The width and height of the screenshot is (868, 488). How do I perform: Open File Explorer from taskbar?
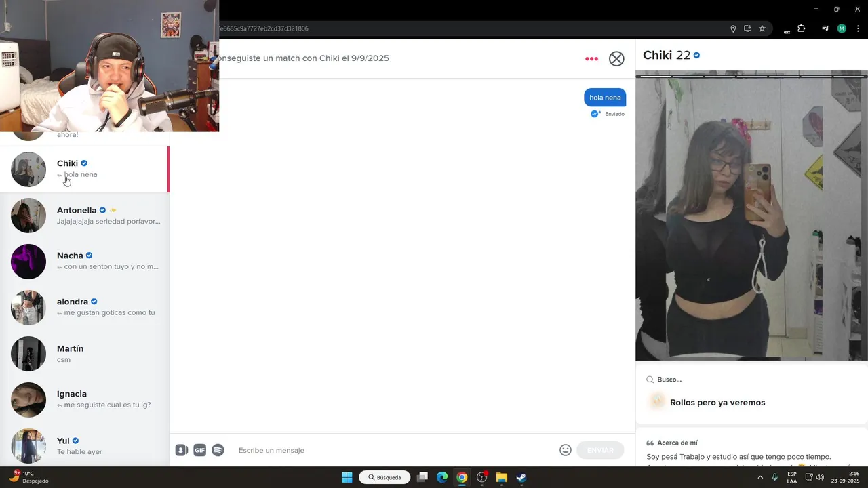click(x=502, y=477)
